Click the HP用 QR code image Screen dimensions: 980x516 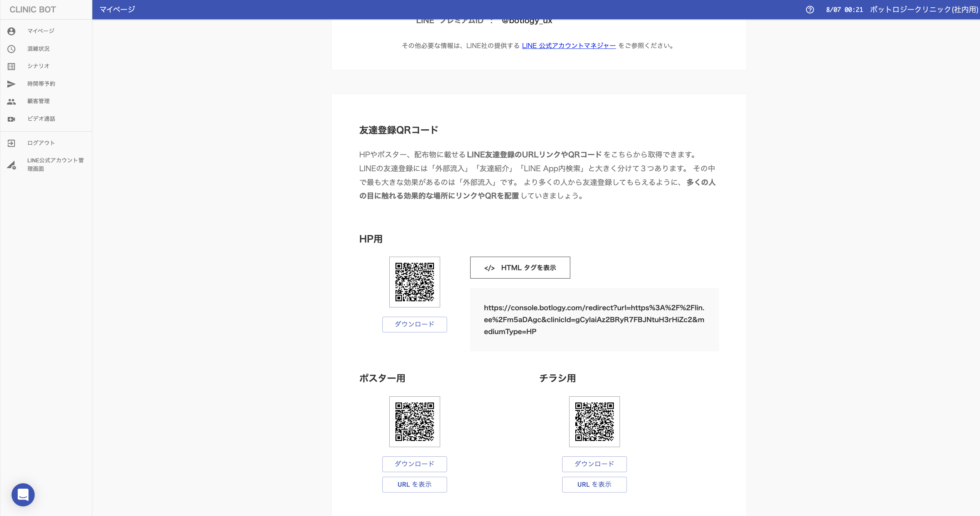coord(414,282)
